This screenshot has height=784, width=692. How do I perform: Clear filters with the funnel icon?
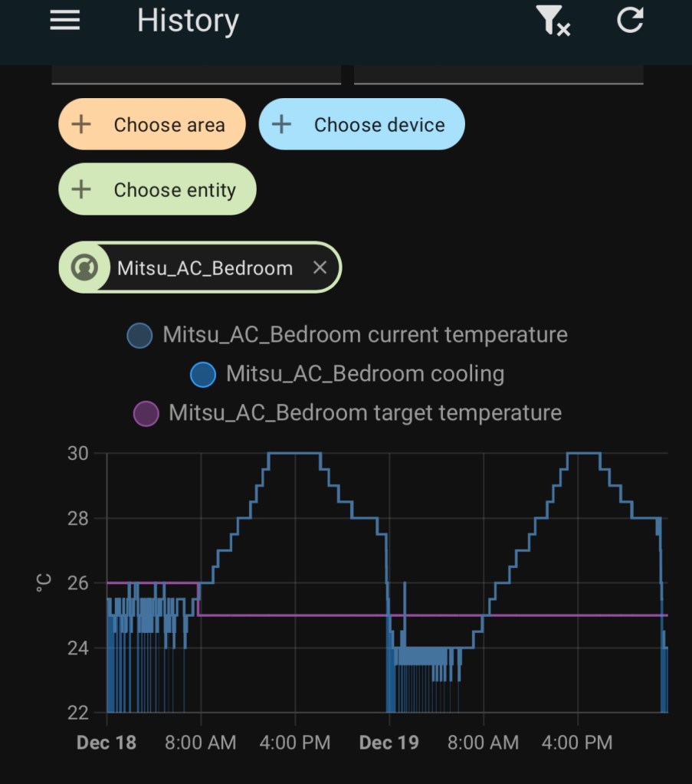click(553, 21)
